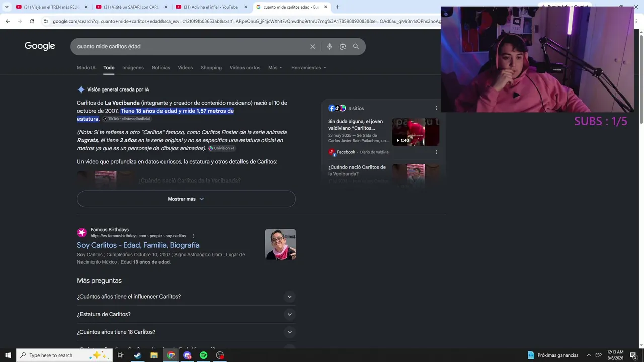The image size is (644, 362).
Task: Open the Shopping results tab
Action: tap(211, 68)
